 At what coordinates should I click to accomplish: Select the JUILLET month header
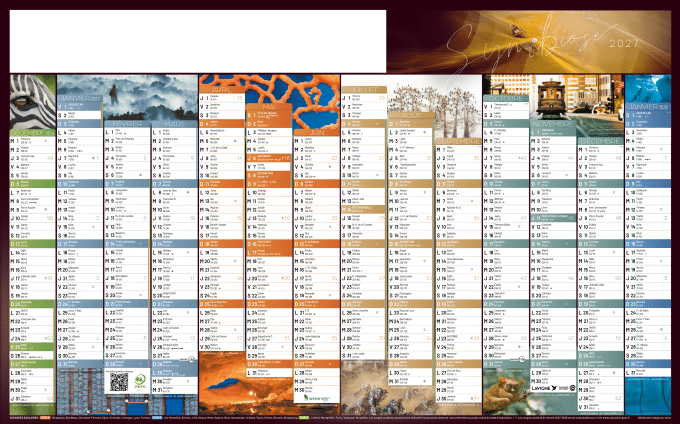point(365,88)
